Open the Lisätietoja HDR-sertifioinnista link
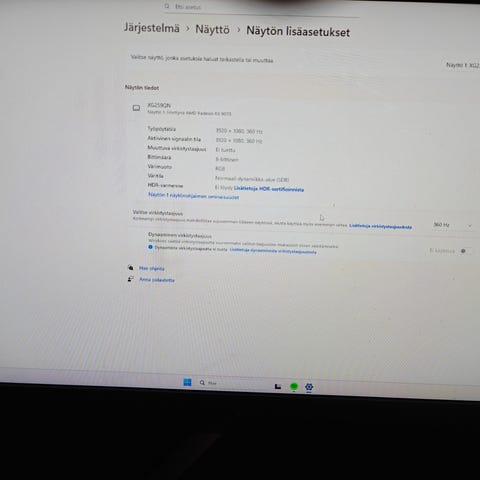The width and height of the screenshot is (480, 480). point(269,189)
